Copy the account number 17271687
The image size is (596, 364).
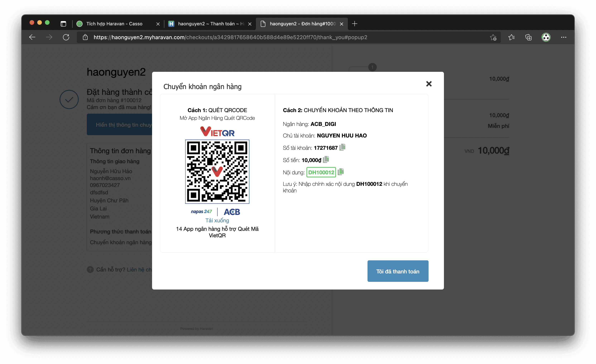tap(342, 147)
